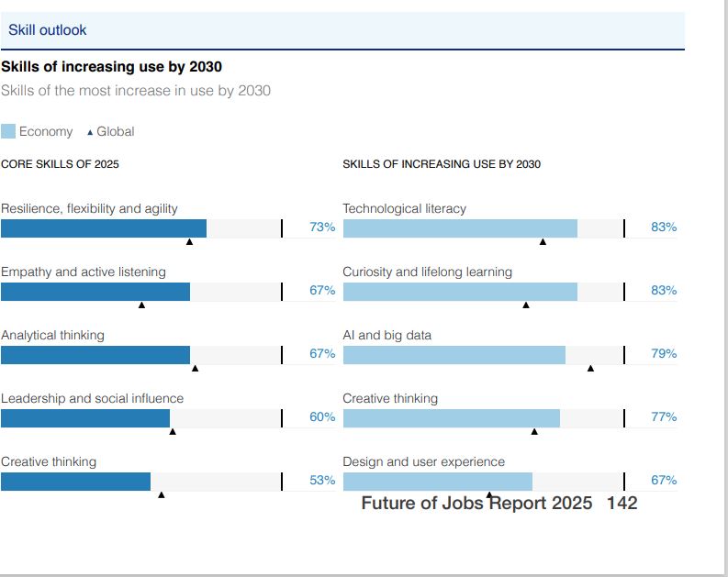Click the Global marker under Resilience, flexibility and agility bar
The image size is (728, 577).
pos(189,241)
